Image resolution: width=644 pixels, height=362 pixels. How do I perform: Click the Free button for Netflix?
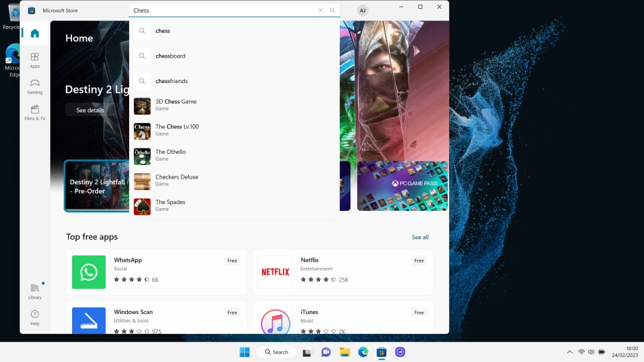(419, 260)
